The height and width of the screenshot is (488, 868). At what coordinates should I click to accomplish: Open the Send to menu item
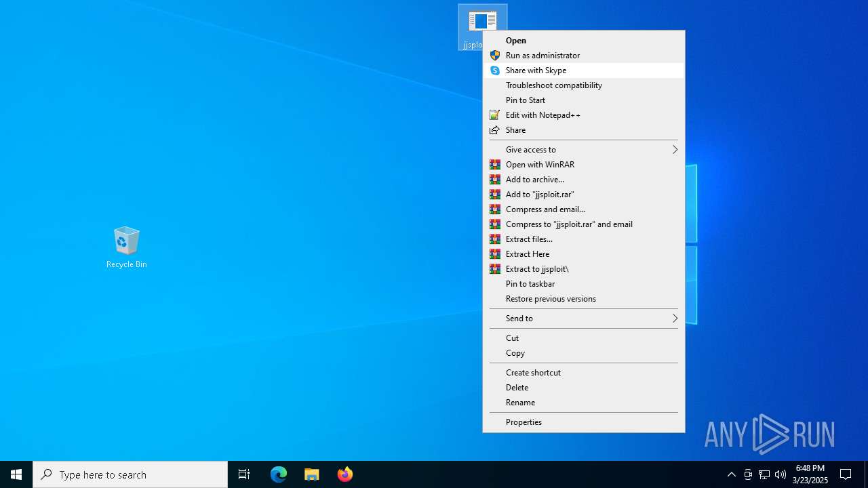[x=584, y=319]
